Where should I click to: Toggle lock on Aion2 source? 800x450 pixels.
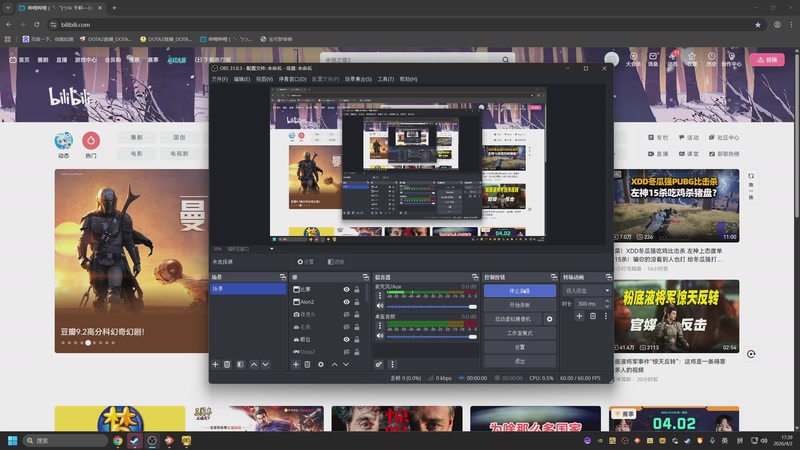point(357,302)
